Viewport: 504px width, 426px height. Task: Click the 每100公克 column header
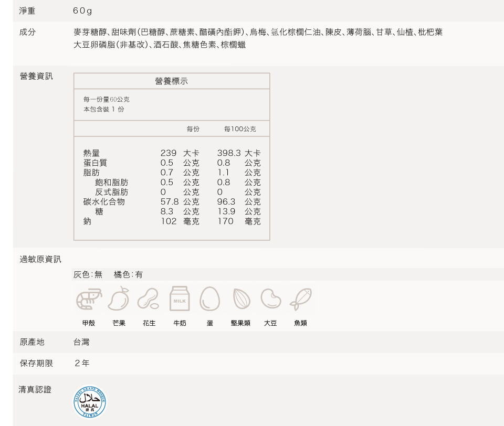click(240, 129)
